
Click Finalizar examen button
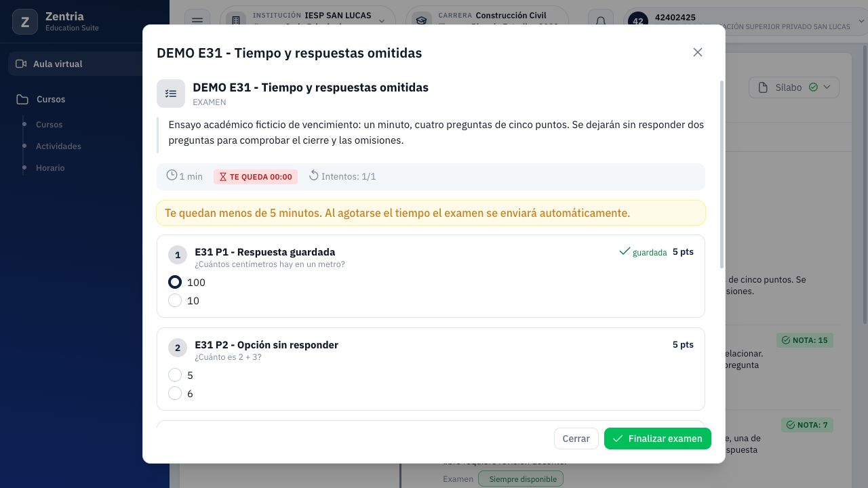pos(658,439)
